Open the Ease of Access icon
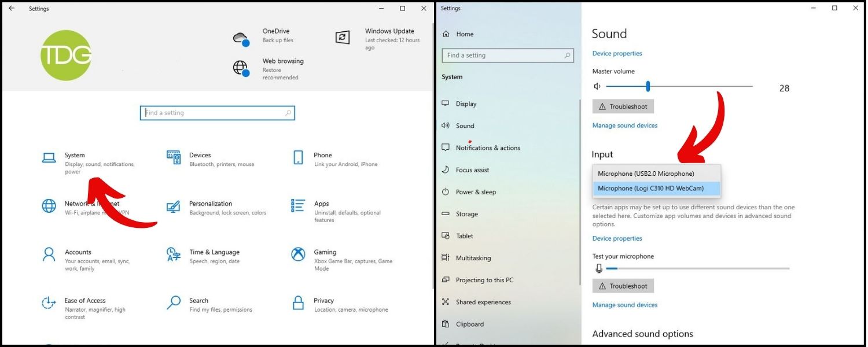This screenshot has width=868, height=347. pos(49,302)
